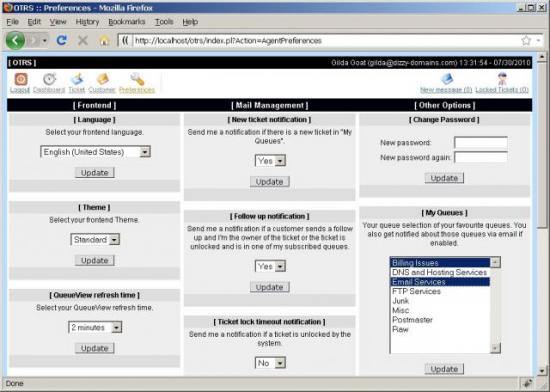550x392 pixels.
Task: Open the frontend Language dropdown
Action: [95, 152]
